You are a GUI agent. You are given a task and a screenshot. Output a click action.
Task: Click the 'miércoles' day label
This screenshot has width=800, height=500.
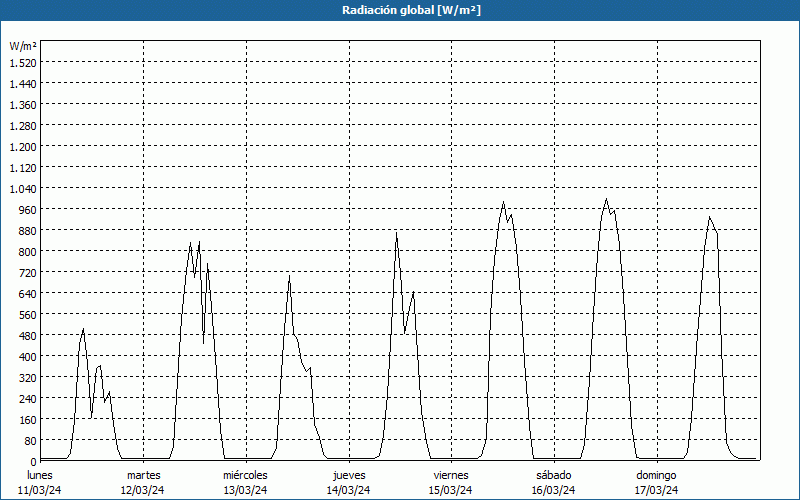click(x=245, y=475)
